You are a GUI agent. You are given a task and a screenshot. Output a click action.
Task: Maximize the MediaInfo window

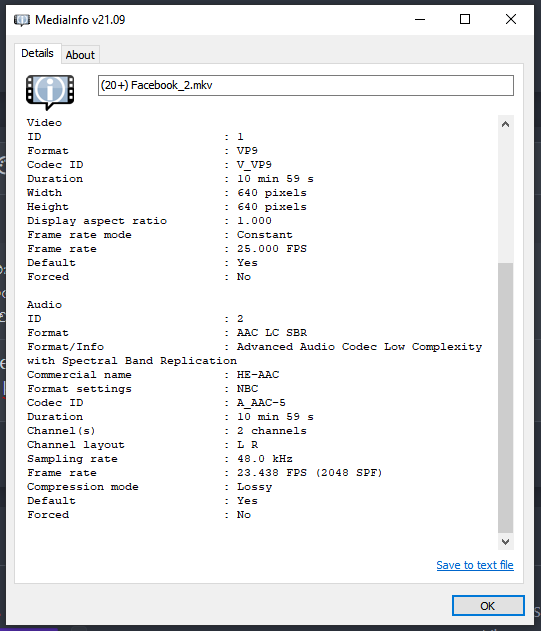click(465, 19)
